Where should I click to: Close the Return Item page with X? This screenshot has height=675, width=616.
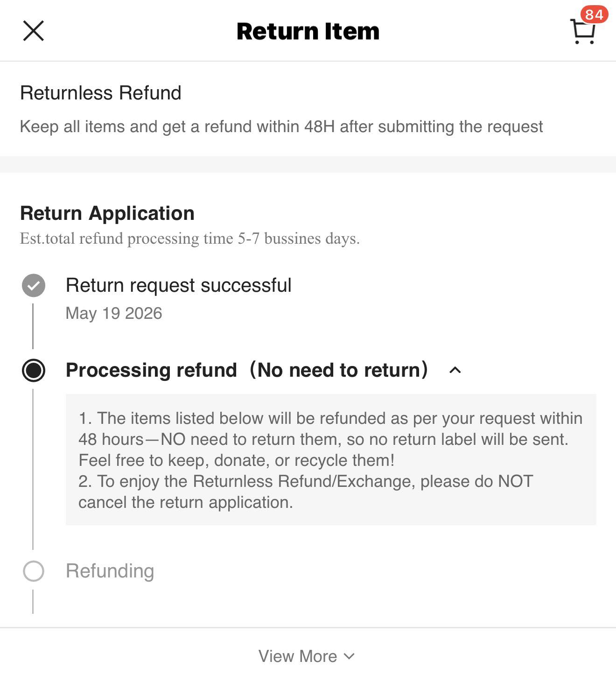(34, 31)
